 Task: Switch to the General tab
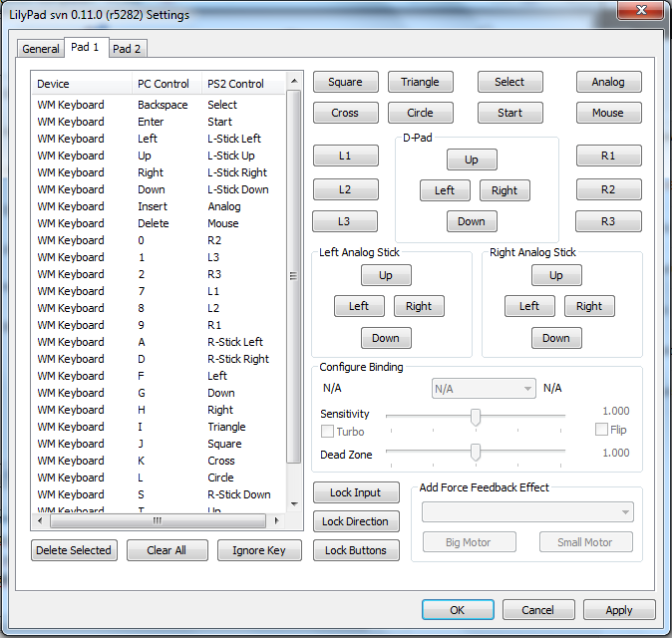coord(41,49)
